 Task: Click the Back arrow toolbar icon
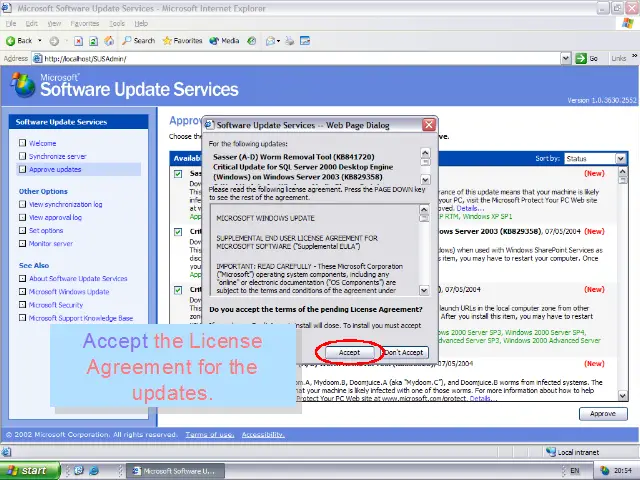(x=10, y=41)
